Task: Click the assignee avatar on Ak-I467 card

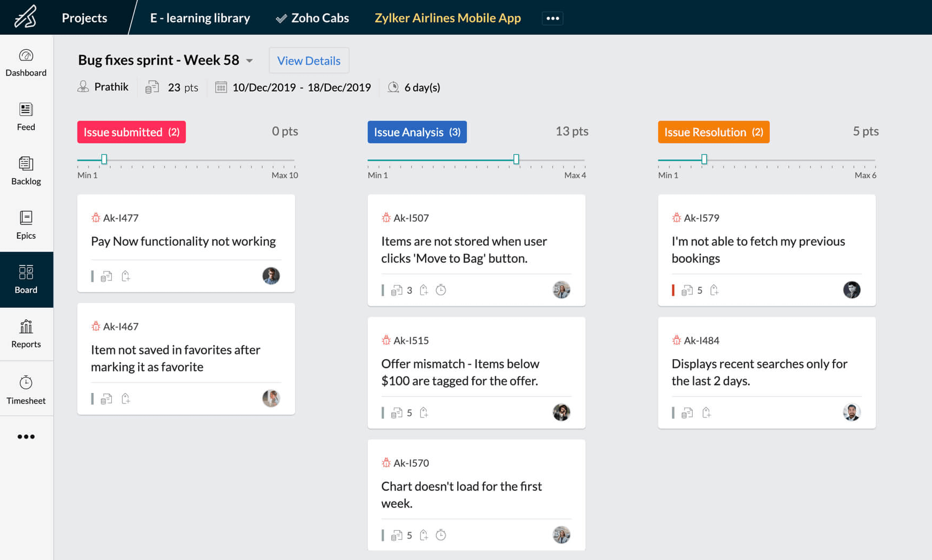Action: (271, 398)
